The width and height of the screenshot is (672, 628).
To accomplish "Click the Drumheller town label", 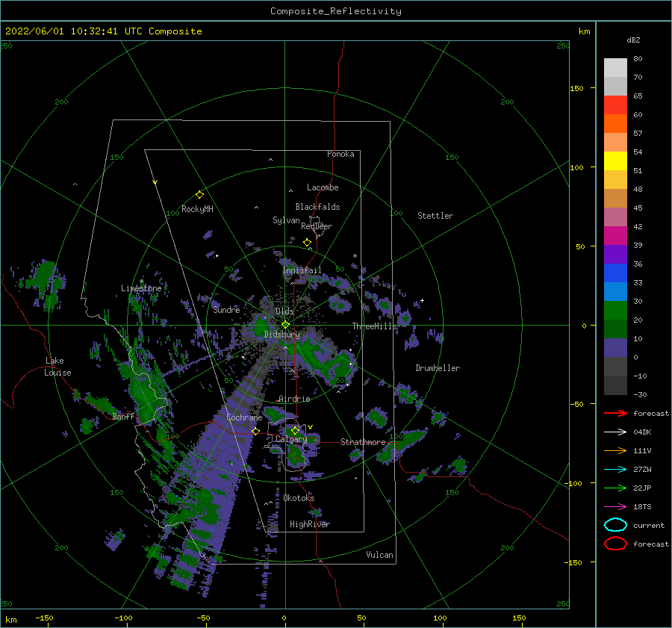I will (438, 368).
